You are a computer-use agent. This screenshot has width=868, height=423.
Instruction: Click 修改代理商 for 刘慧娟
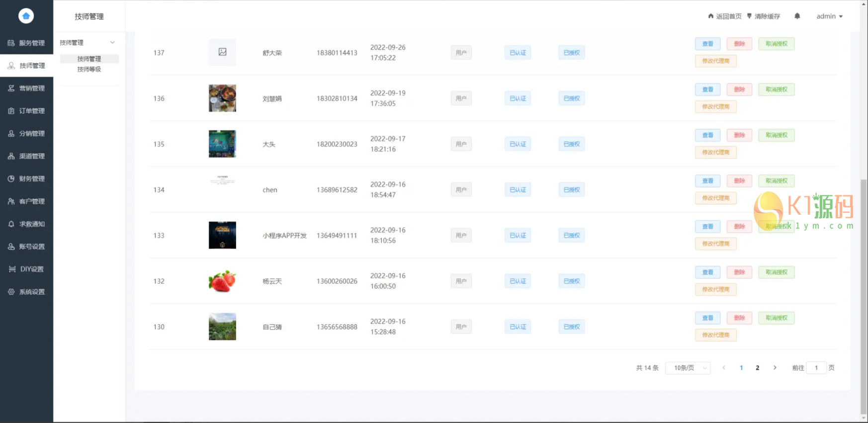coord(716,107)
